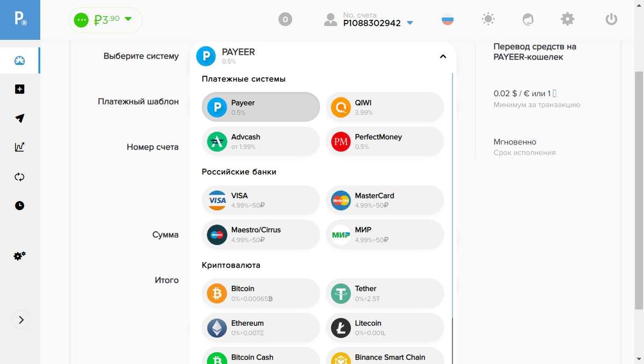Open the exchange arrows icon in sidebar
Image resolution: width=644 pixels, height=364 pixels.
20,177
